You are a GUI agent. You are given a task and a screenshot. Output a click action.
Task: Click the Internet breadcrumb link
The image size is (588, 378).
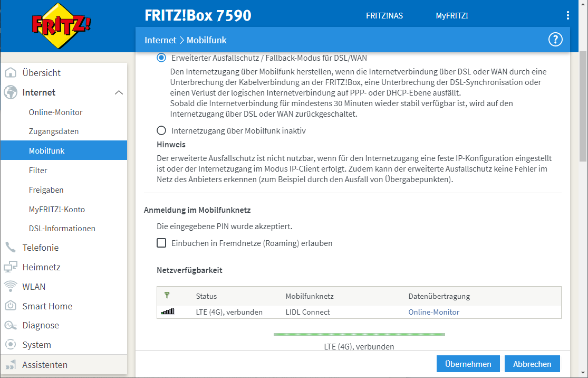[160, 40]
